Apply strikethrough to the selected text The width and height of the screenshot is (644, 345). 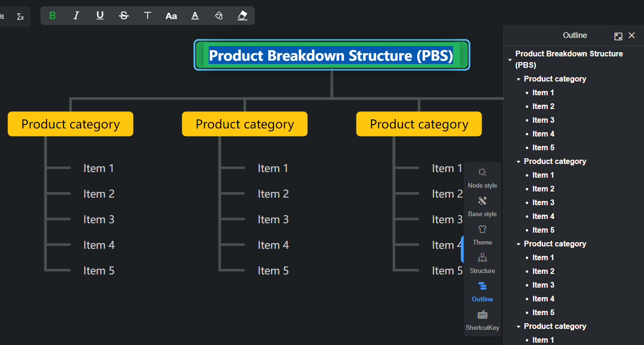124,16
